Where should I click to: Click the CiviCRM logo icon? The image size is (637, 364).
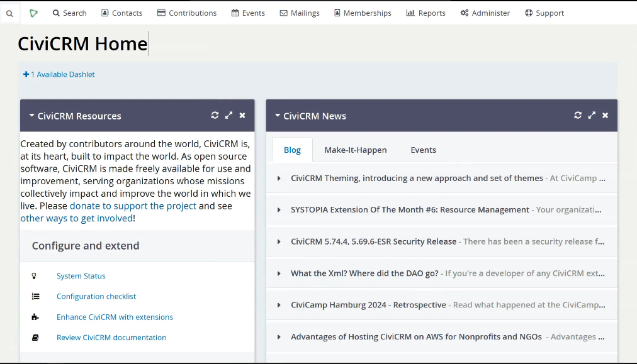(34, 13)
